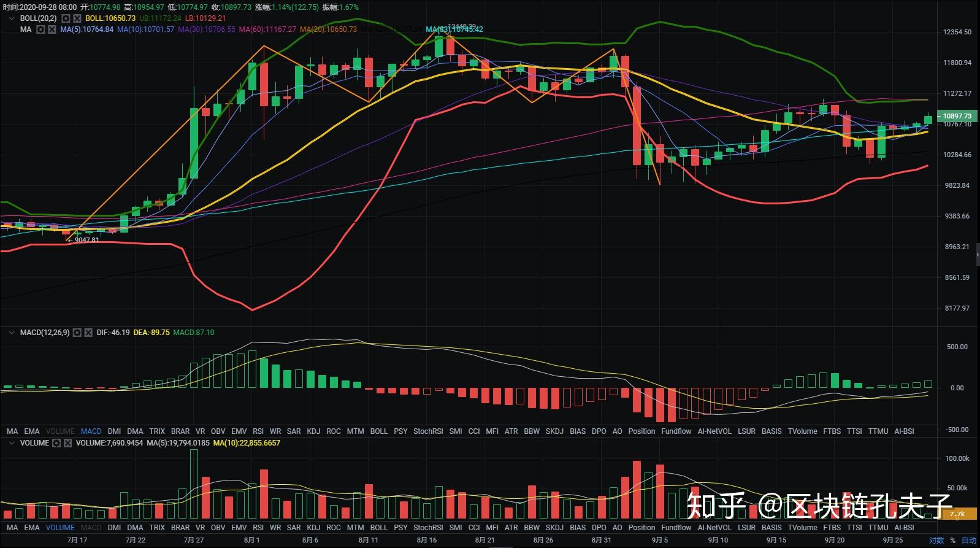Switch MACD panel to the StochRSI indicator
This screenshot has height=548, width=980.
point(428,431)
